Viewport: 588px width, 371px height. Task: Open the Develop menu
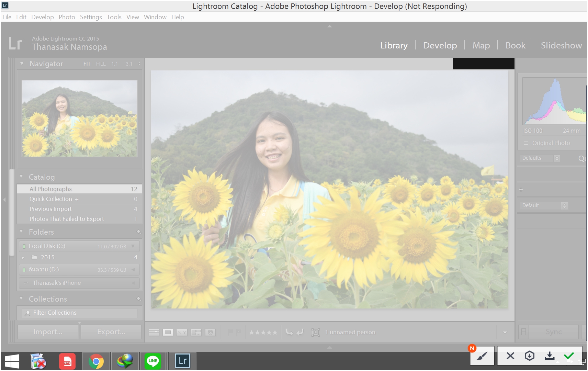pyautogui.click(x=43, y=17)
